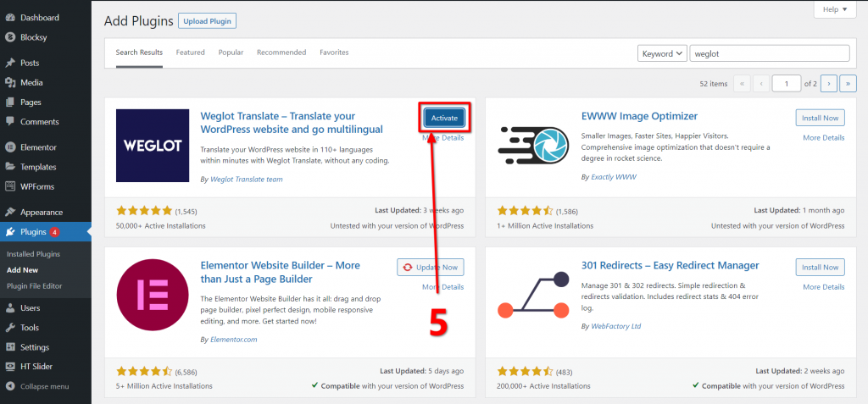The width and height of the screenshot is (868, 404).
Task: Select Add New in Plugins submenu
Action: (22, 270)
